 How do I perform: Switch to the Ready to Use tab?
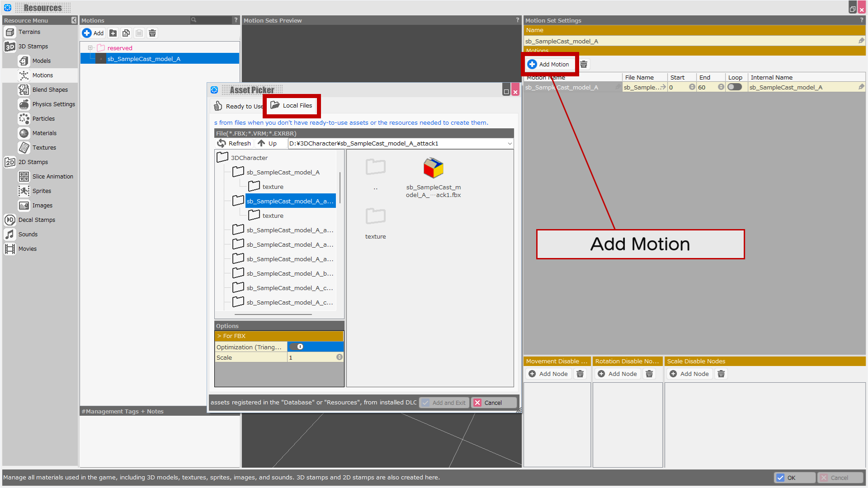click(238, 106)
